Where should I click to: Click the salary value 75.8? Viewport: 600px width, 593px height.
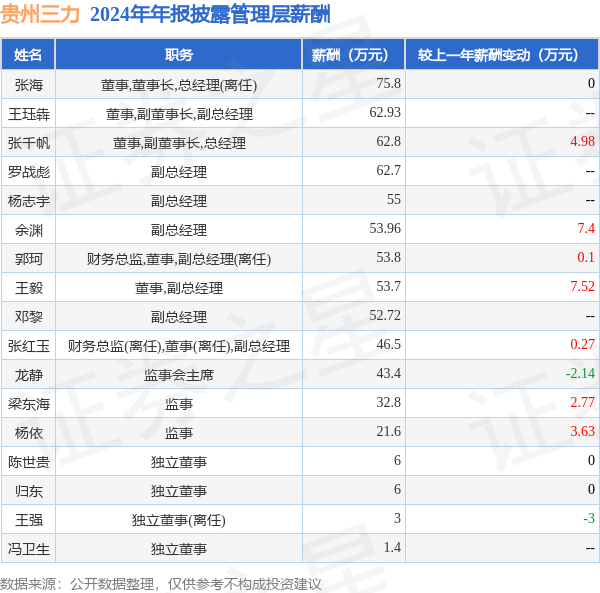388,83
